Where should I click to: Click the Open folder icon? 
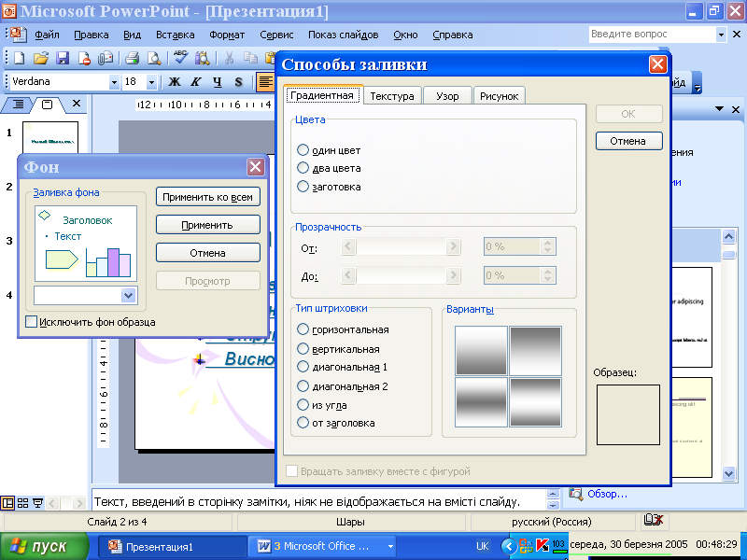[41, 58]
